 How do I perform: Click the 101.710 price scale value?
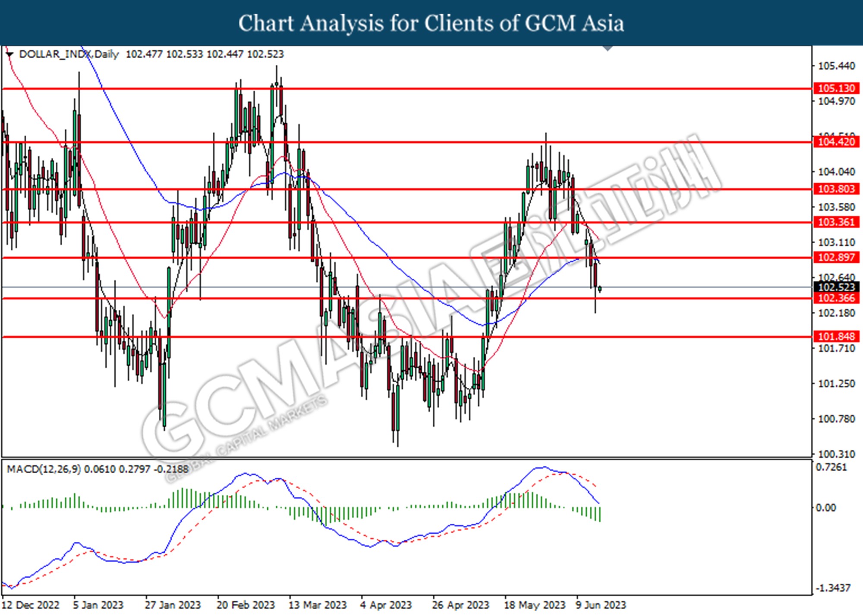836,348
